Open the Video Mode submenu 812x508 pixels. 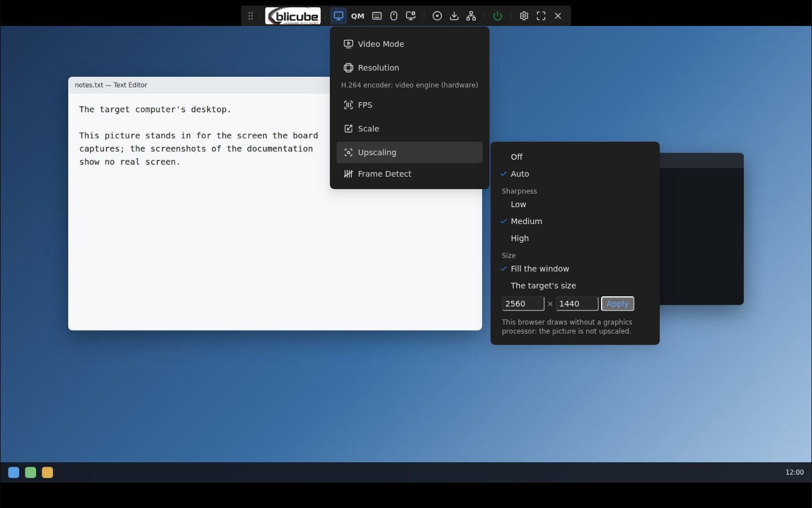(x=409, y=44)
